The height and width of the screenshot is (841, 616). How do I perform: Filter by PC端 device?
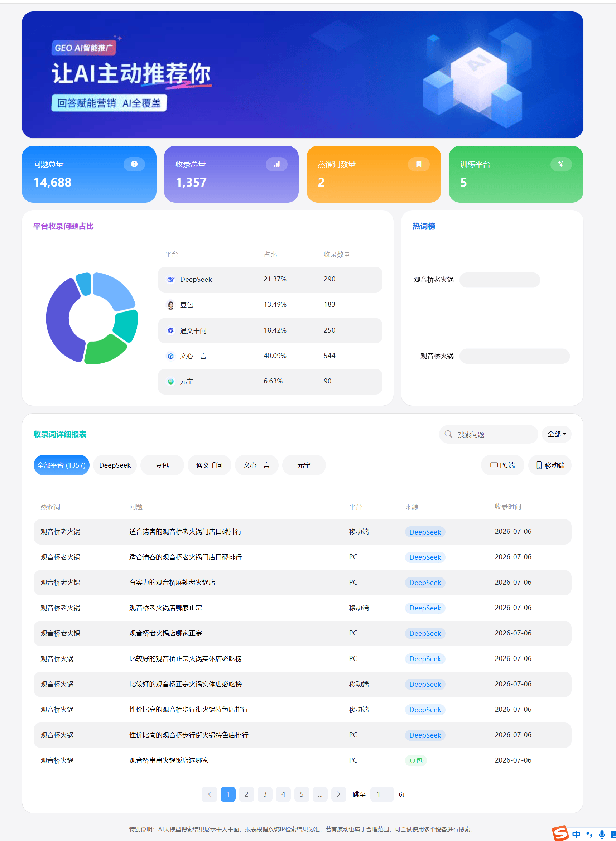coord(502,465)
